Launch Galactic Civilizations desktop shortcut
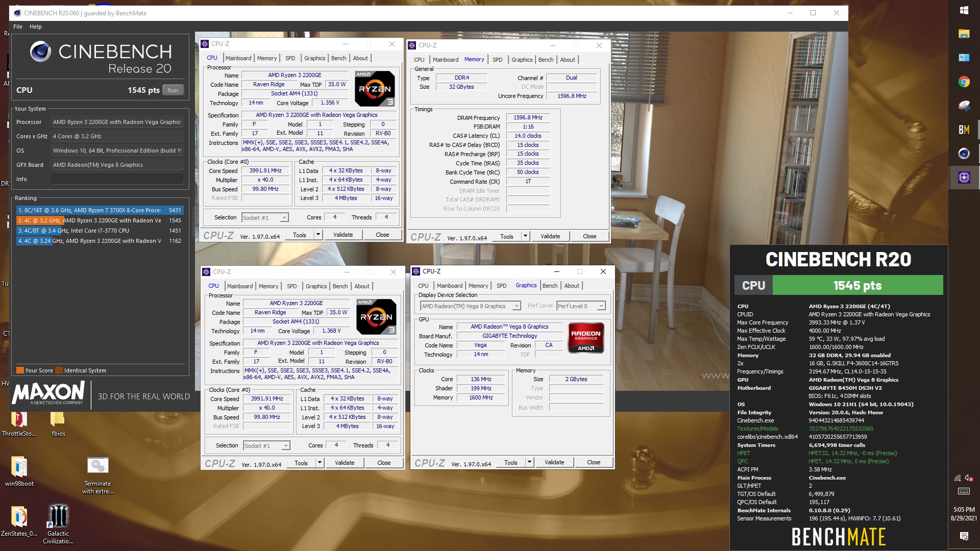The image size is (980, 551). click(x=58, y=524)
